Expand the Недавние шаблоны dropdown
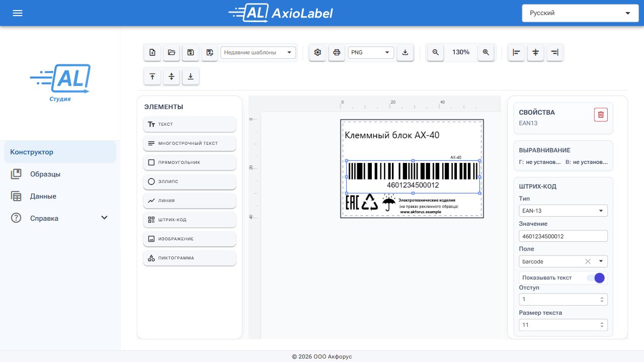This screenshot has width=644, height=362. coord(258,52)
